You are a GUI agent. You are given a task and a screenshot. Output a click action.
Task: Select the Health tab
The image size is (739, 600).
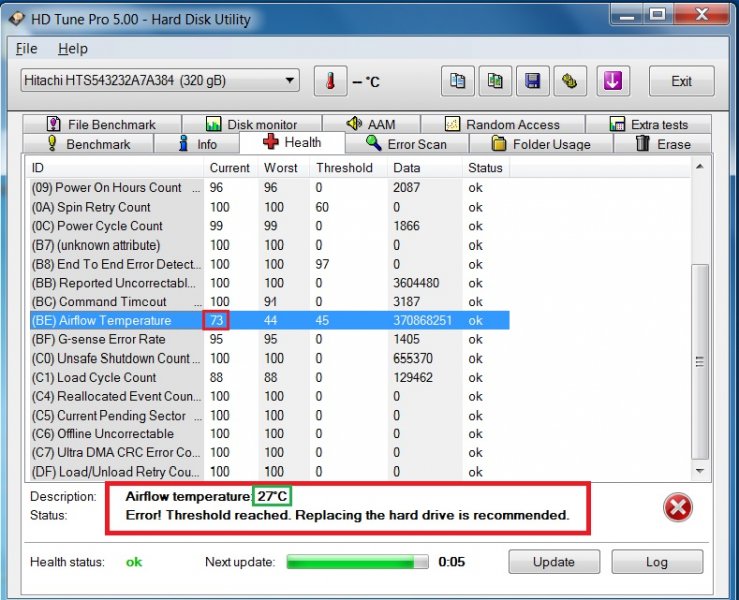292,142
